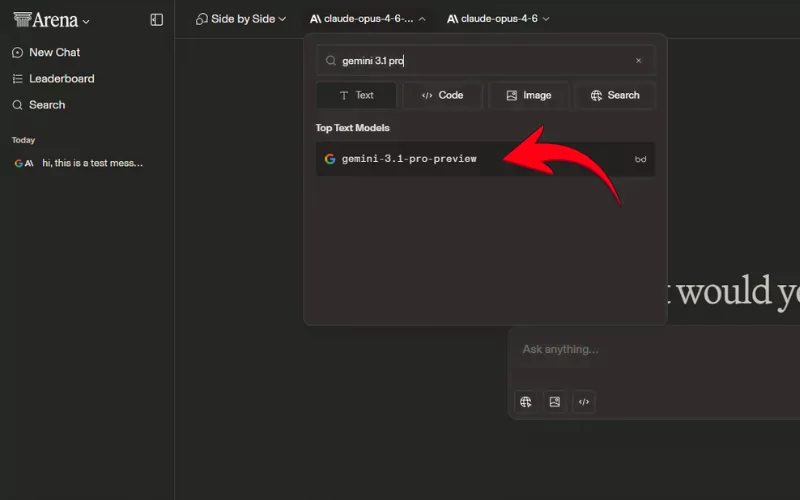
Task: Select the Image category tab
Action: (x=529, y=95)
